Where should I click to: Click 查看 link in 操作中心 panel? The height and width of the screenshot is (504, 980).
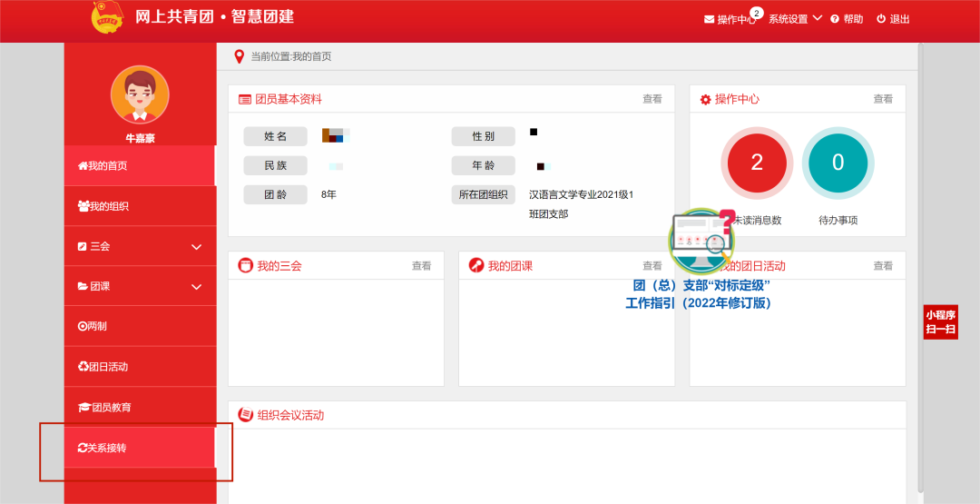tap(883, 99)
